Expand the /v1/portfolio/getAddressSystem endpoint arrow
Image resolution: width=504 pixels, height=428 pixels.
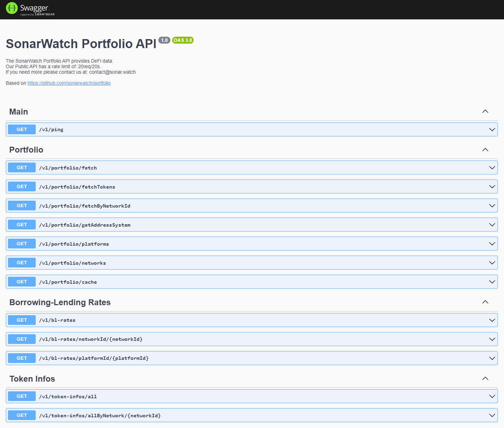[x=492, y=225]
